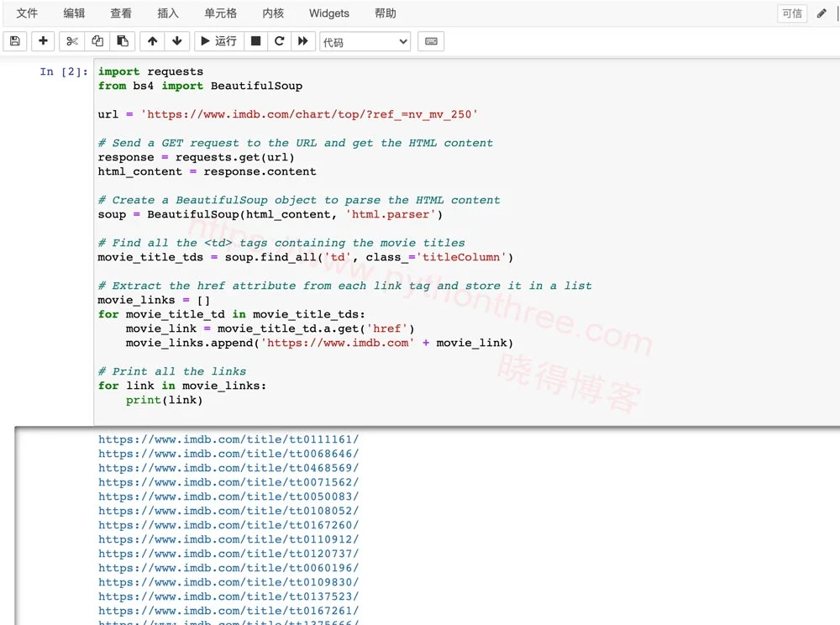Open the 文件 menu
The image size is (840, 625).
tap(28, 13)
